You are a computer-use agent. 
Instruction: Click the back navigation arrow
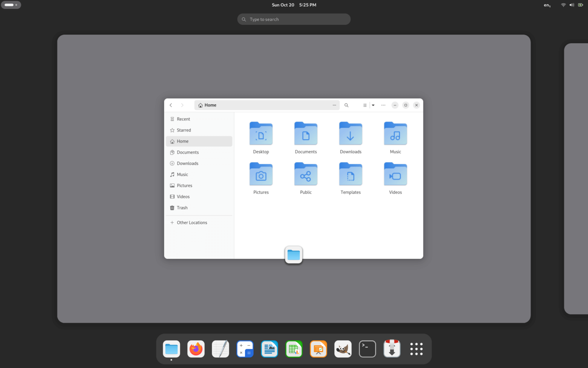[171, 105]
